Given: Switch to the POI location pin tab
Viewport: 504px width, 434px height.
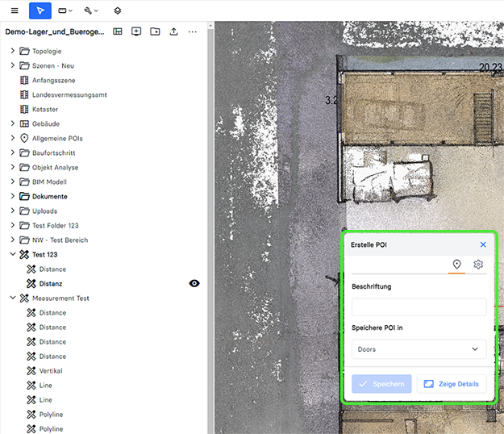Looking at the screenshot, I should (456, 265).
